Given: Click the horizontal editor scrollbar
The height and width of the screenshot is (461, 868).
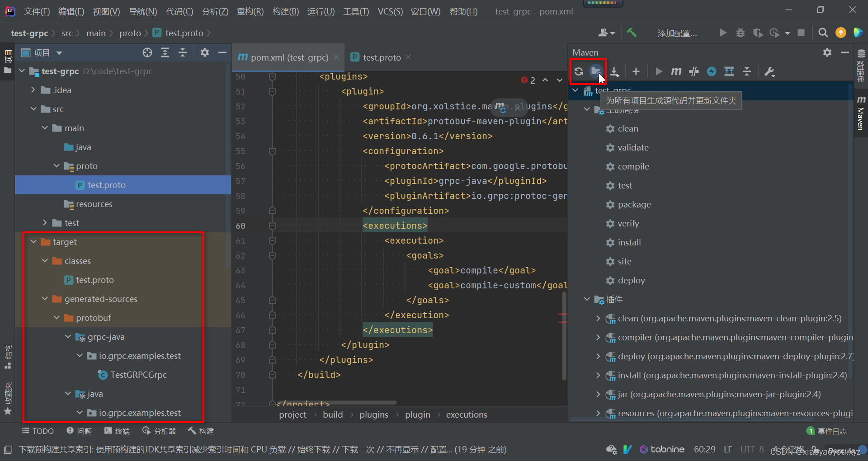Looking at the screenshot, I should click(x=336, y=402).
